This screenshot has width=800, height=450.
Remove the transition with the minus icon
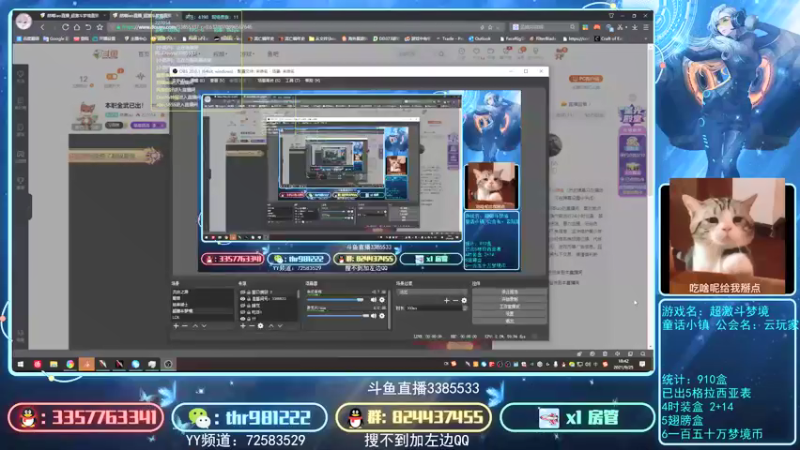(x=456, y=301)
